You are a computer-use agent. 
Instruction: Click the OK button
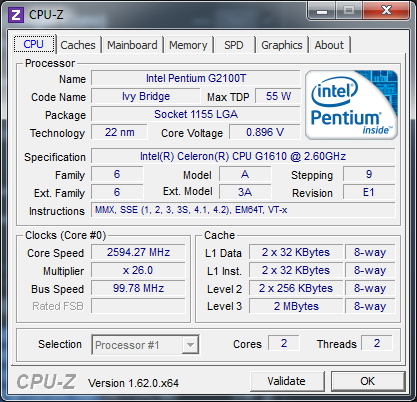368,381
